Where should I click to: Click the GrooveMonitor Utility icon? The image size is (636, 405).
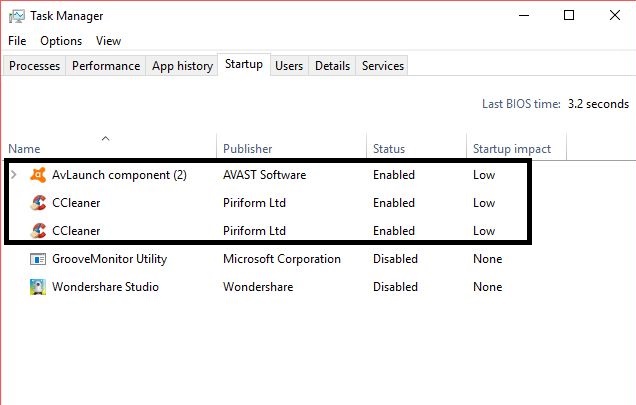(x=38, y=259)
